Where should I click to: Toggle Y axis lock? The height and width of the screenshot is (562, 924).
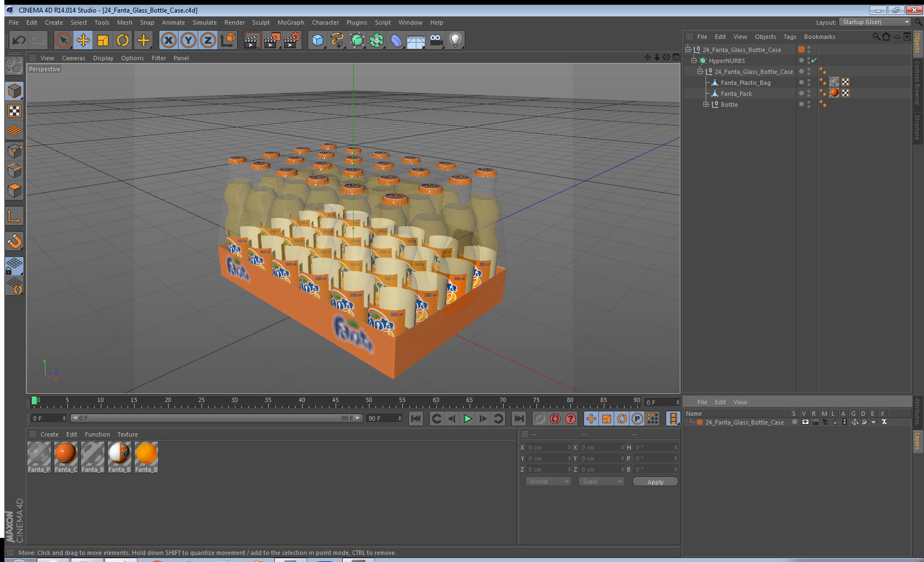point(188,40)
